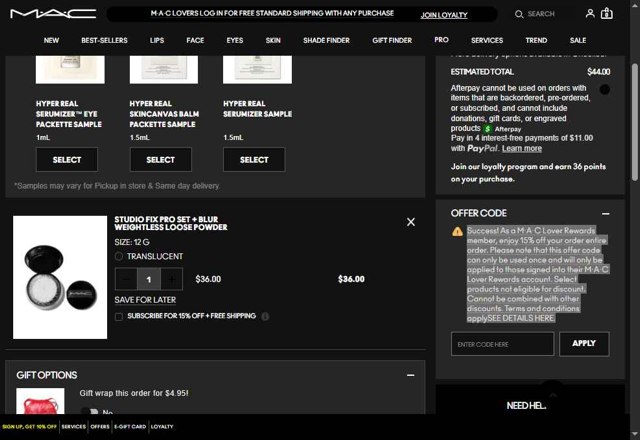Click the Hyper Real Serumizer sample image

coord(257,70)
